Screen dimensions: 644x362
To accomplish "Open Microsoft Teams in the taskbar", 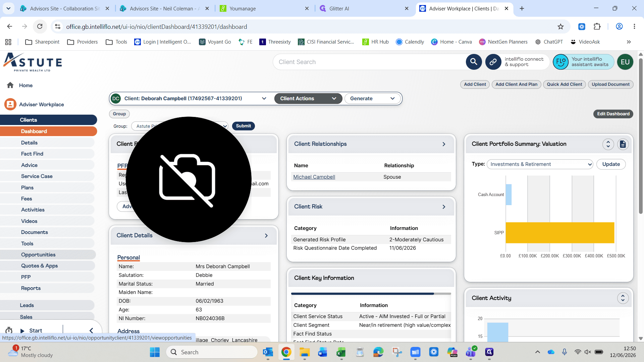I will pyautogui.click(x=471, y=352).
